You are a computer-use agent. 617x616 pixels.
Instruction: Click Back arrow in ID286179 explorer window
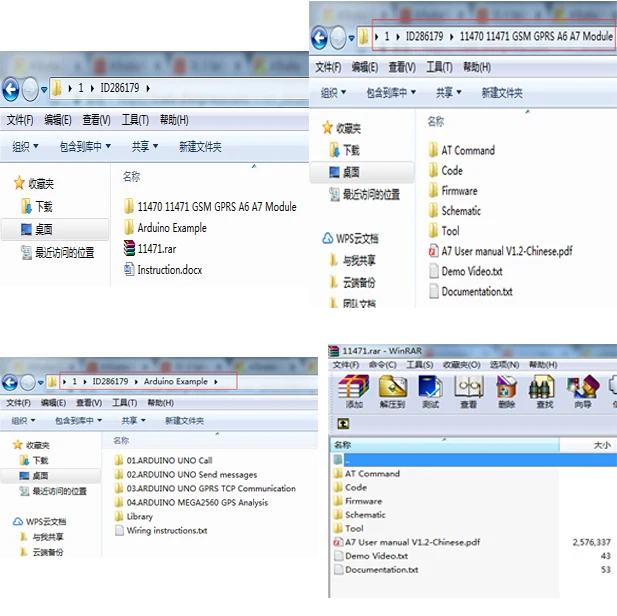click(x=11, y=89)
